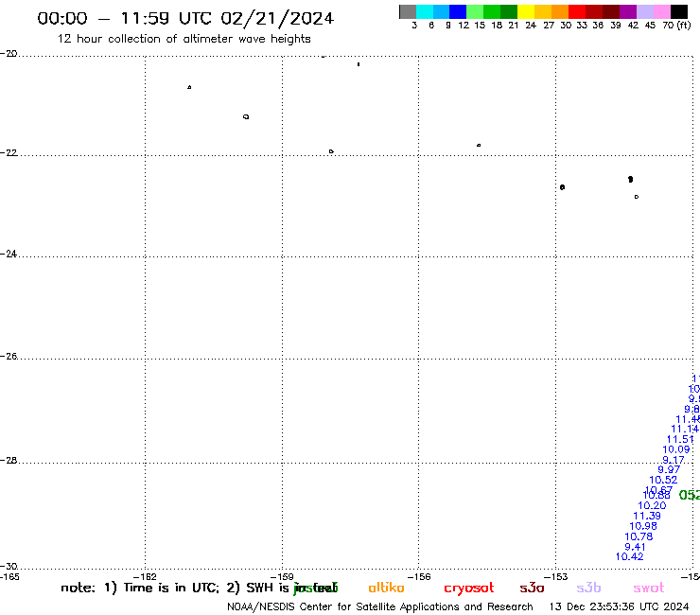Select the gold swatch above 27
The width and height of the screenshot is (700, 615).
point(543,11)
